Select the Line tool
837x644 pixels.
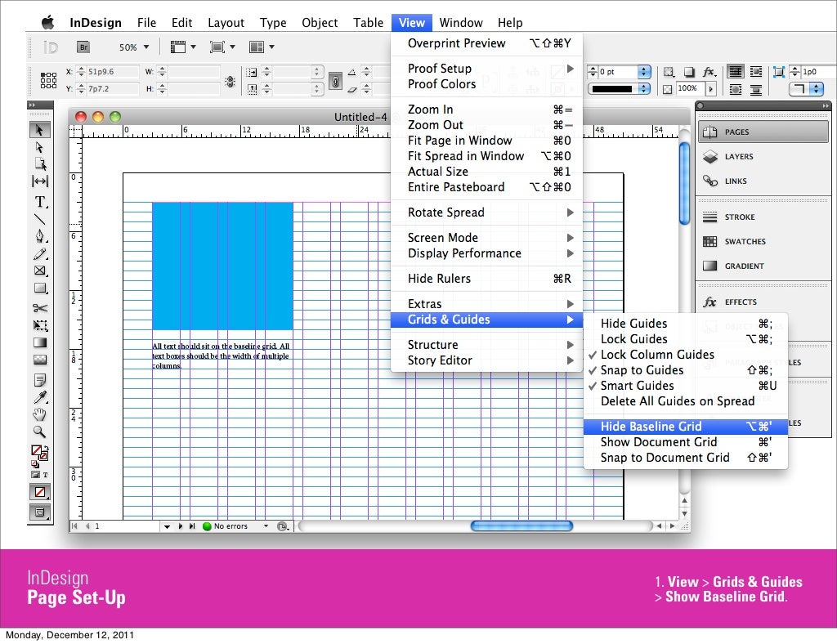pyautogui.click(x=39, y=219)
